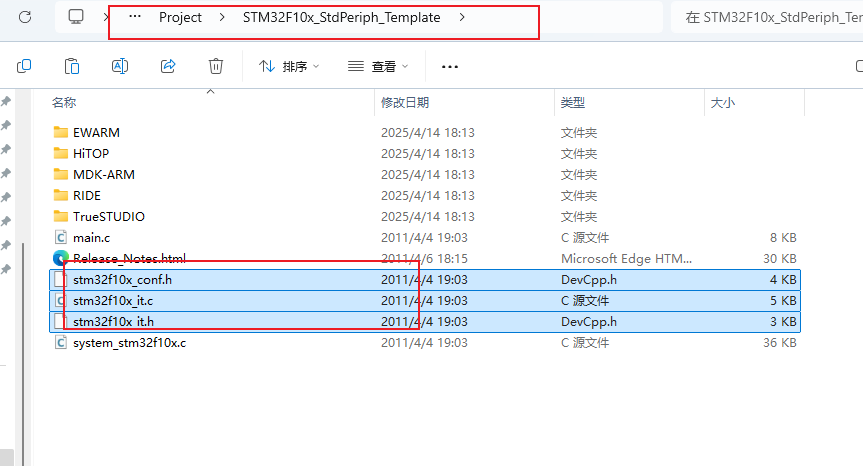Click the stm32f10x_conf.h file icon
The width and height of the screenshot is (863, 466).
[x=59, y=279]
